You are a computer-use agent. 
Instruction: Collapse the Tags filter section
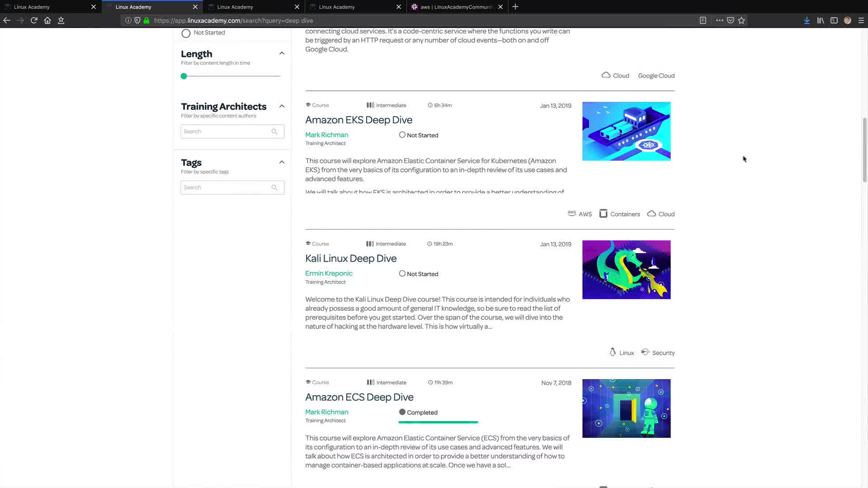(x=282, y=162)
